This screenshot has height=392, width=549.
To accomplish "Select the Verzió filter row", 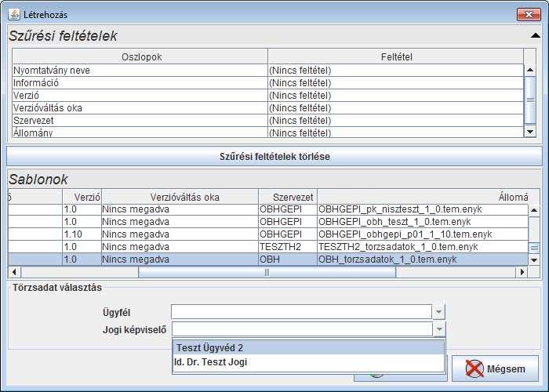I will click(x=268, y=96).
